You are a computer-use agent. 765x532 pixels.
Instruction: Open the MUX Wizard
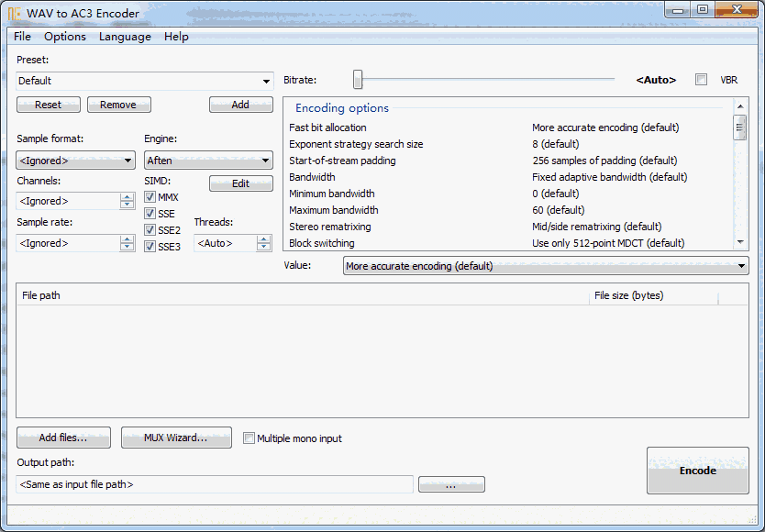[176, 438]
